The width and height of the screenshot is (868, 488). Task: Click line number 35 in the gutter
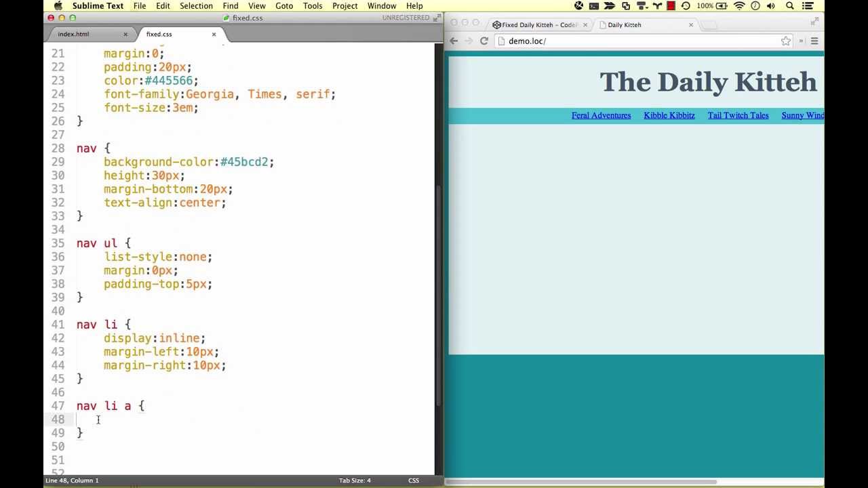pos(58,243)
